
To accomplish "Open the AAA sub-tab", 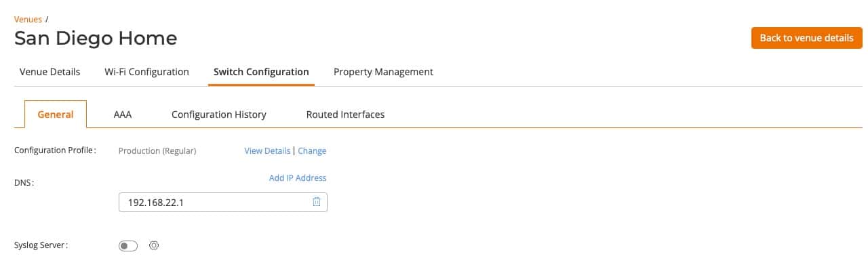I will [x=123, y=115].
